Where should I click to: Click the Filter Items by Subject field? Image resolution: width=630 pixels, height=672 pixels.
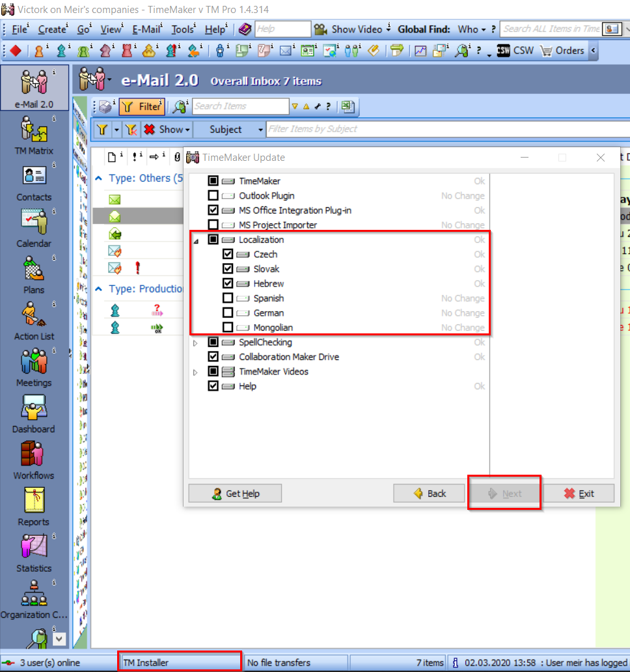(448, 129)
